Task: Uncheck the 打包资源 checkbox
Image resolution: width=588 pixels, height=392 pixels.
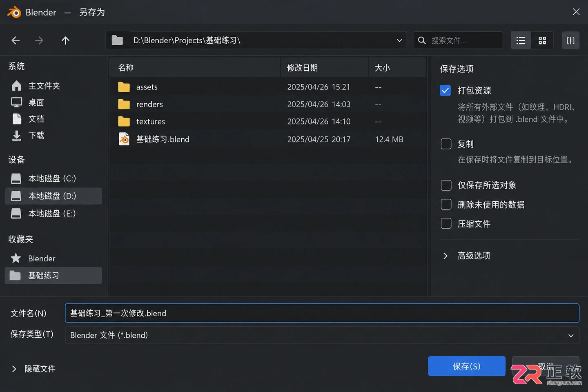Action: (x=445, y=90)
